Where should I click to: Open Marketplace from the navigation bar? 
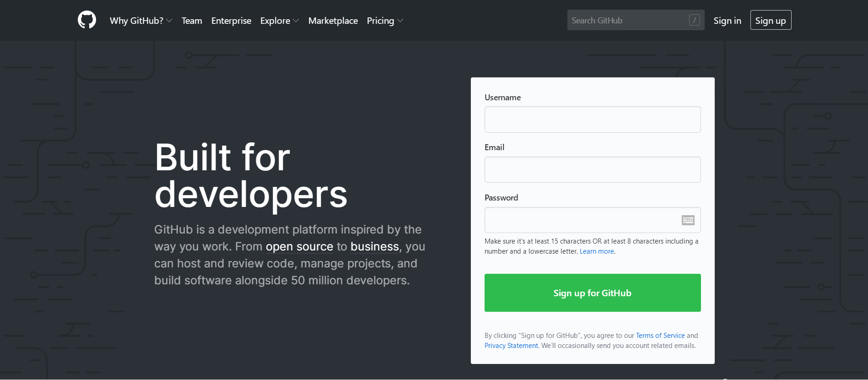click(333, 21)
